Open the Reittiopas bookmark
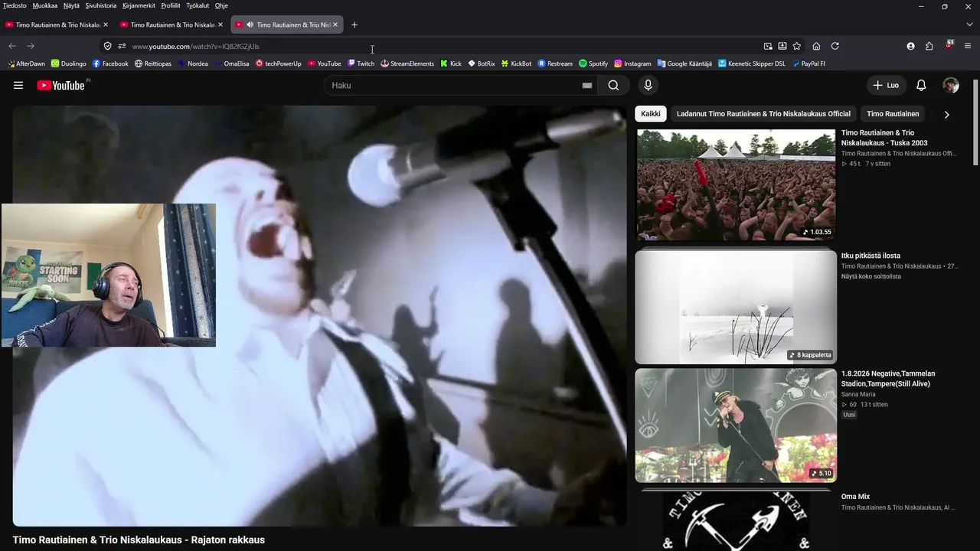 pyautogui.click(x=152, y=64)
